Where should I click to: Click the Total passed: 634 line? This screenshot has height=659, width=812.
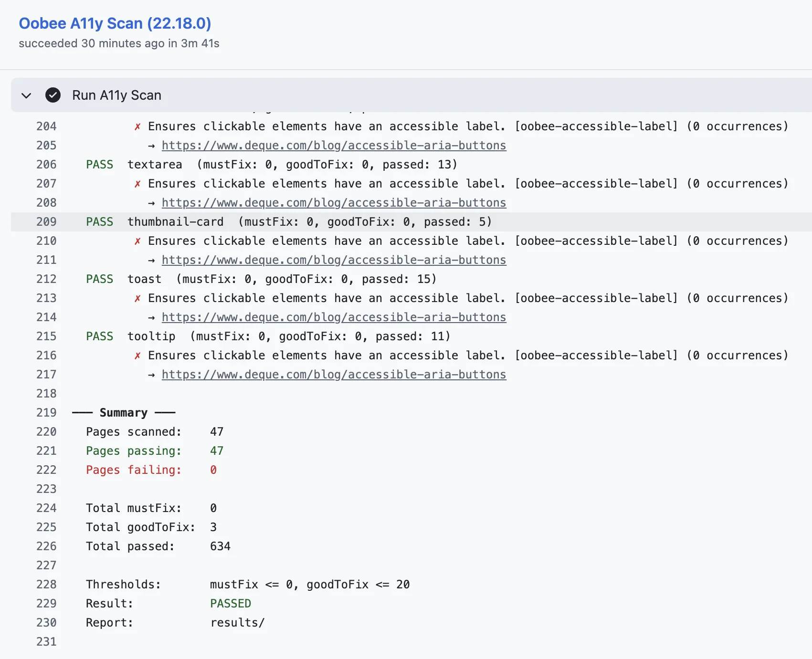(158, 546)
